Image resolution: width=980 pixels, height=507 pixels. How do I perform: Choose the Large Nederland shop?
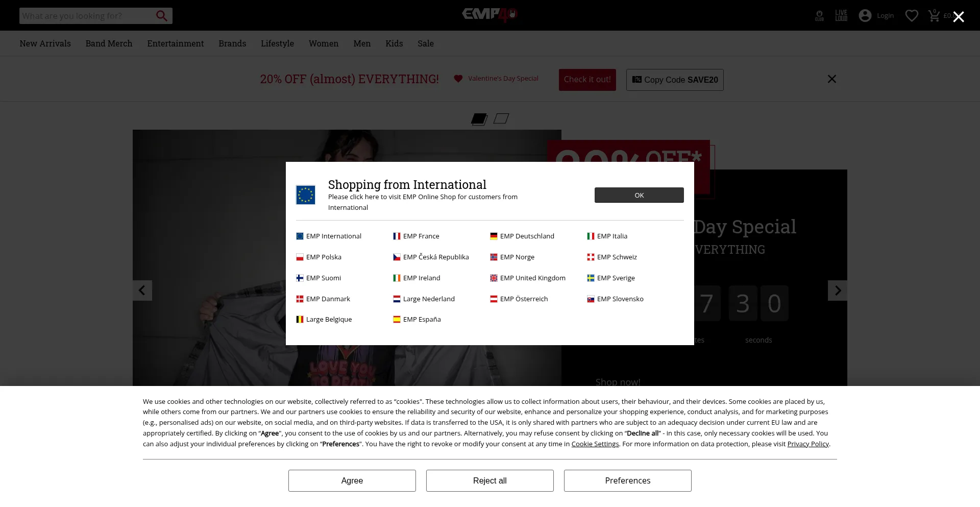(x=424, y=299)
